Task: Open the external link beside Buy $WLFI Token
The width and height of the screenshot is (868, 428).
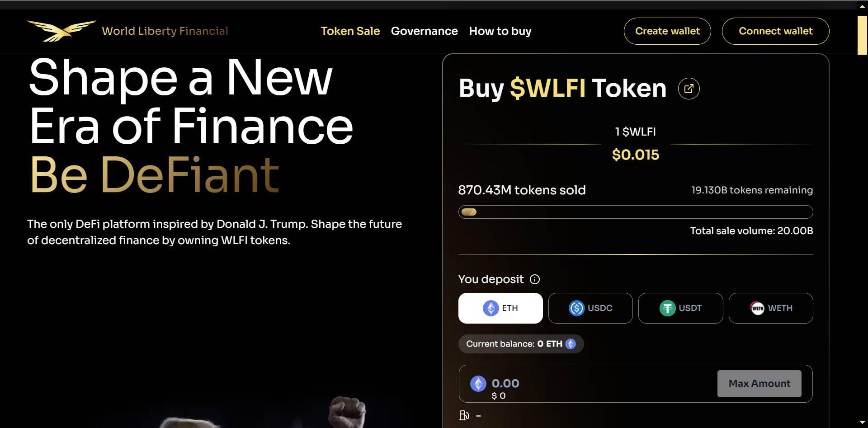Action: click(689, 89)
